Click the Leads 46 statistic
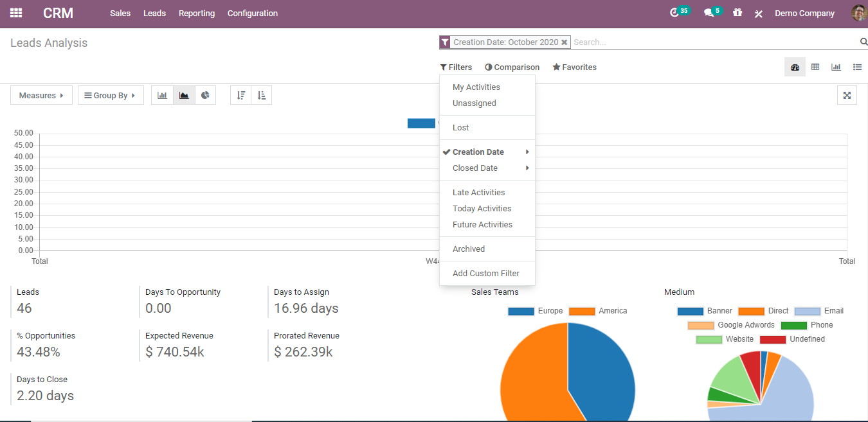Viewport: 868px width, 422px height. point(71,302)
